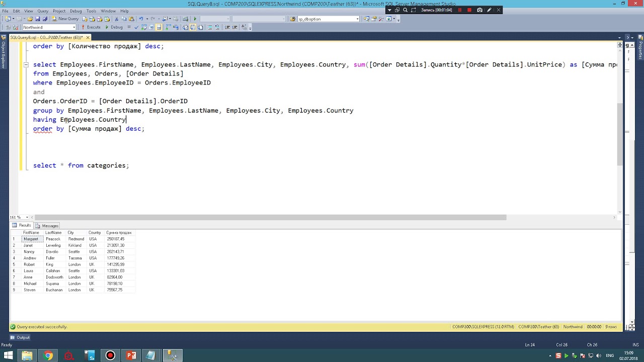644x362 pixels.
Task: Click the pencil draw icon on recording bar
Action: coord(489,10)
